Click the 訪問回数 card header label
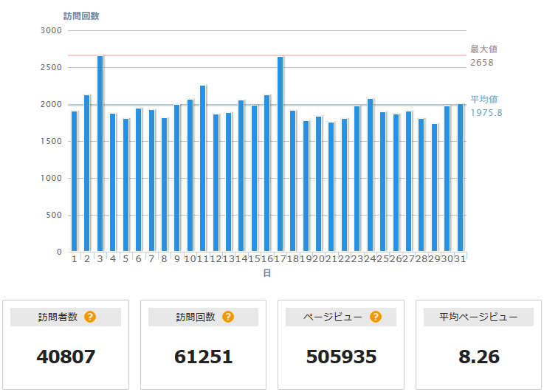 coord(196,317)
